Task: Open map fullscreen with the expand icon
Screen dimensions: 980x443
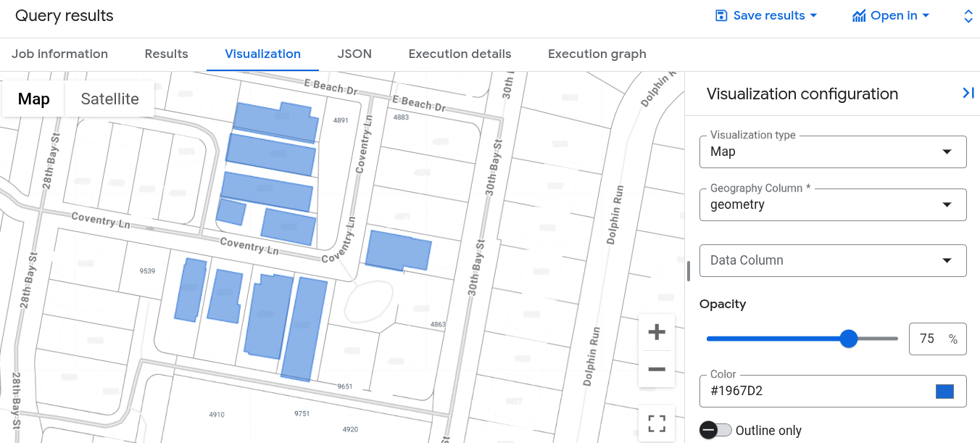Action: (x=656, y=423)
